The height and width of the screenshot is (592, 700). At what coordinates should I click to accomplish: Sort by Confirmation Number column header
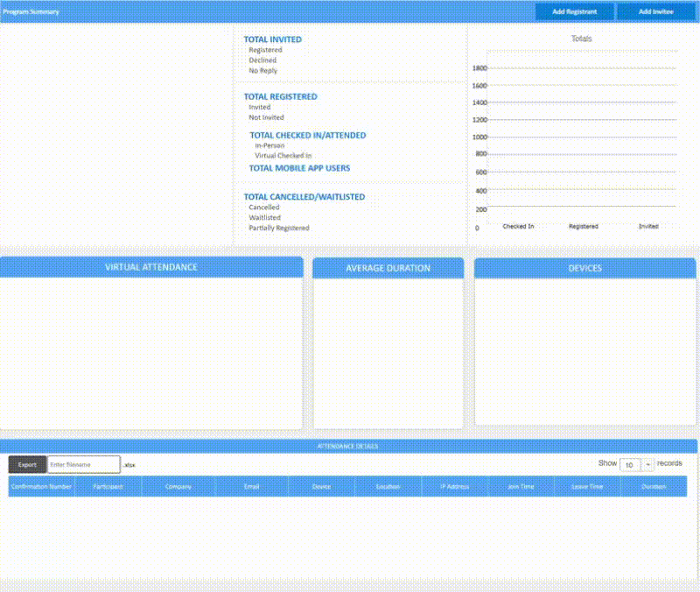click(x=42, y=486)
